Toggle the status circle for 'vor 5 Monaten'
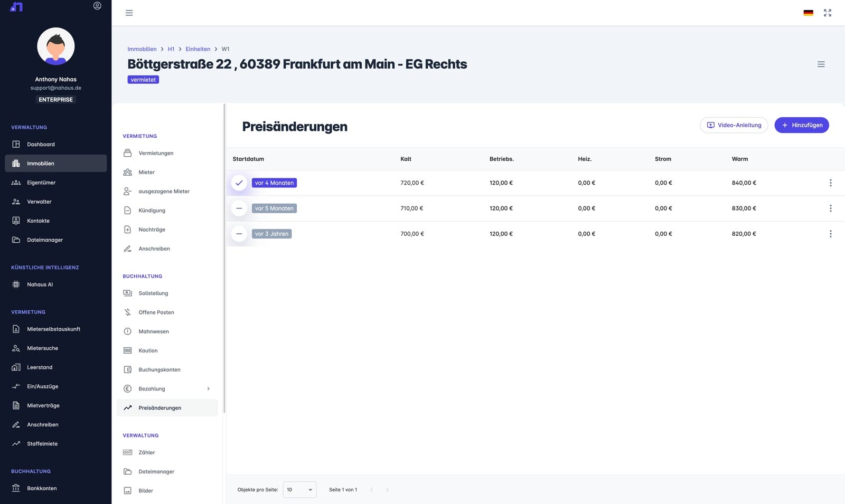 point(239,208)
